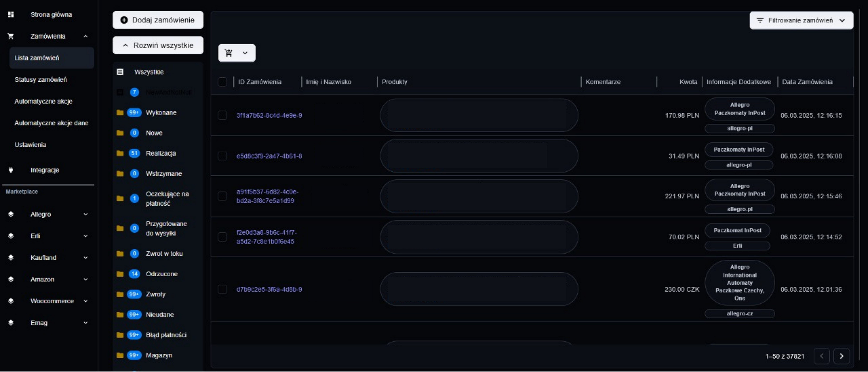Click the Magazyn folder icon

[120, 355]
